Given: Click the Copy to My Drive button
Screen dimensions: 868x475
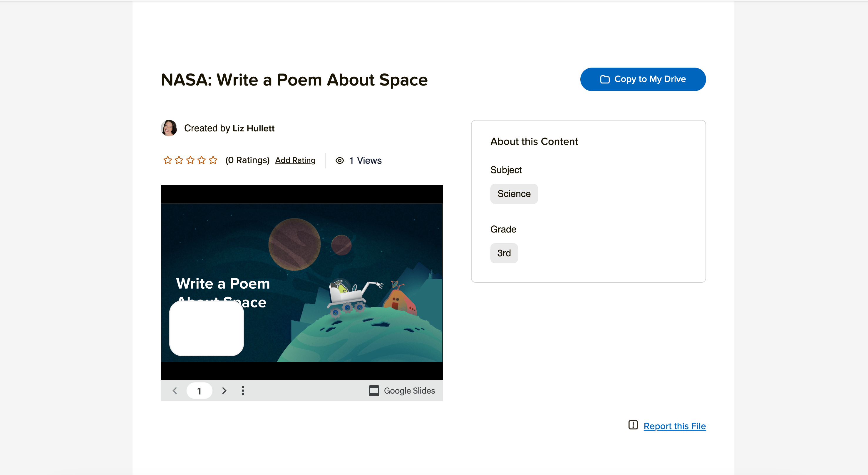Looking at the screenshot, I should click(643, 79).
